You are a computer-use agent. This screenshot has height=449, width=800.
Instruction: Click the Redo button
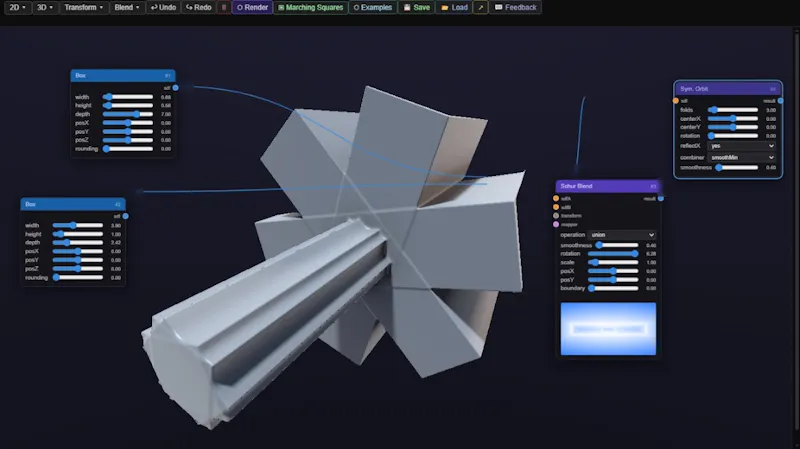pyautogui.click(x=198, y=7)
